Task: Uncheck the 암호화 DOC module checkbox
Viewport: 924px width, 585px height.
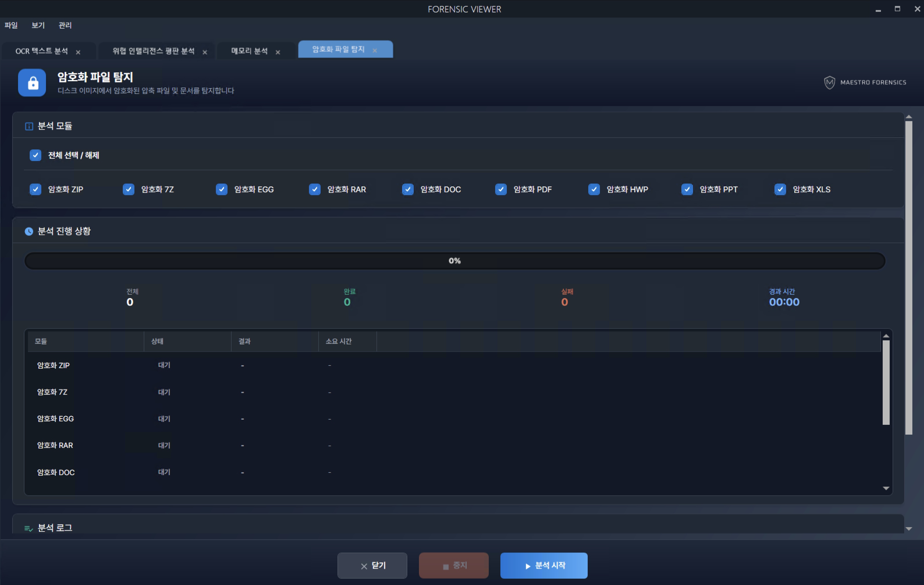Action: tap(408, 189)
